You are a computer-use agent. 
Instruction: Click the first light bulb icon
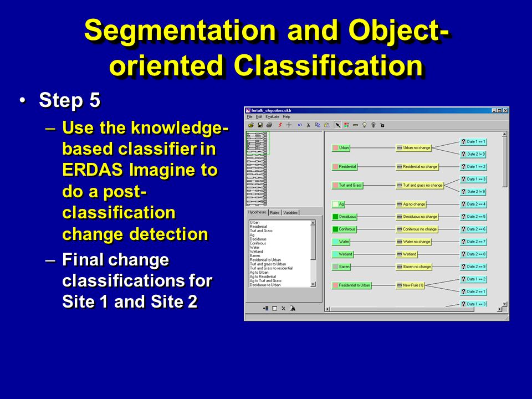(365, 125)
